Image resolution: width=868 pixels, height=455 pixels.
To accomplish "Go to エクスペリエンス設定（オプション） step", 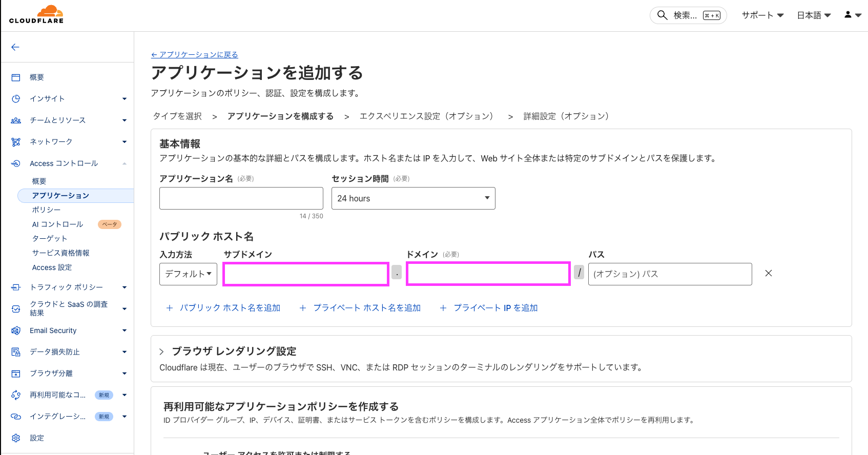I will coord(426,116).
